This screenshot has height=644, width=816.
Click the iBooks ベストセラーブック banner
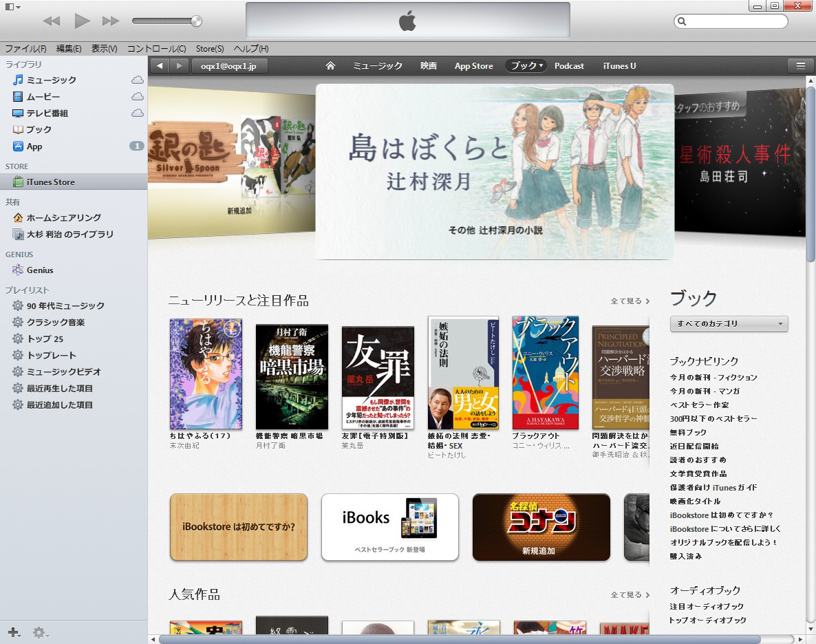[390, 527]
